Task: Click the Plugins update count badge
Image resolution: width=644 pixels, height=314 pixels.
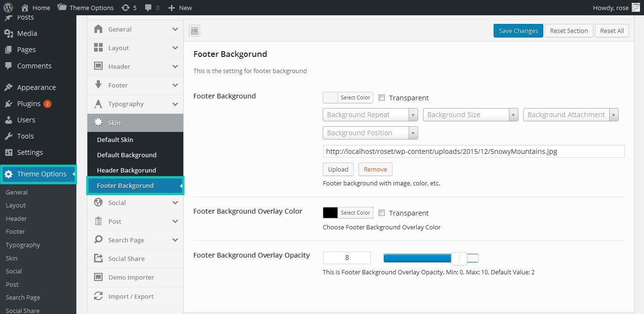Action: [x=47, y=104]
